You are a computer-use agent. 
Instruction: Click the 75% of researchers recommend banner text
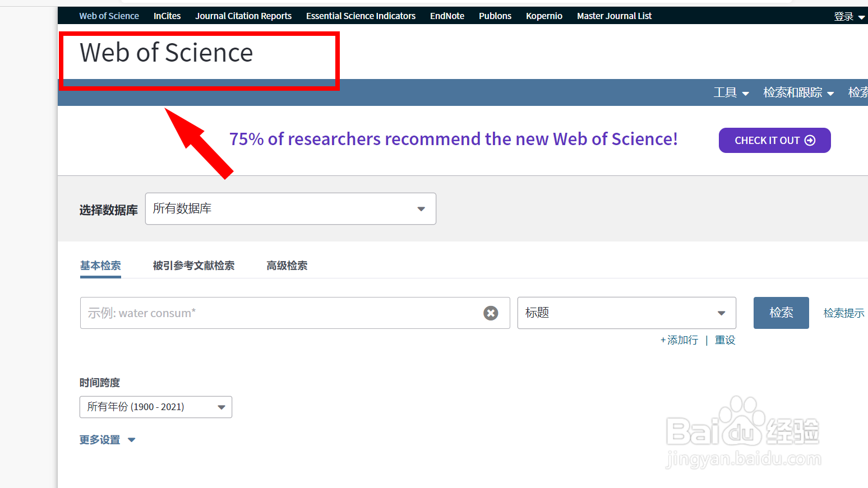(x=453, y=139)
